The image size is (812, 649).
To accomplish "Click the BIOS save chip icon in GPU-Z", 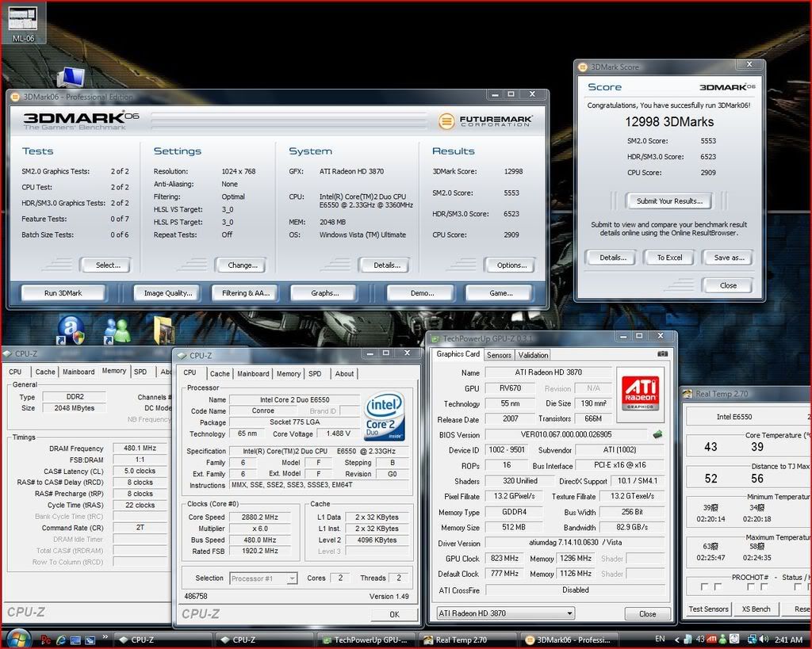I will coord(657,434).
